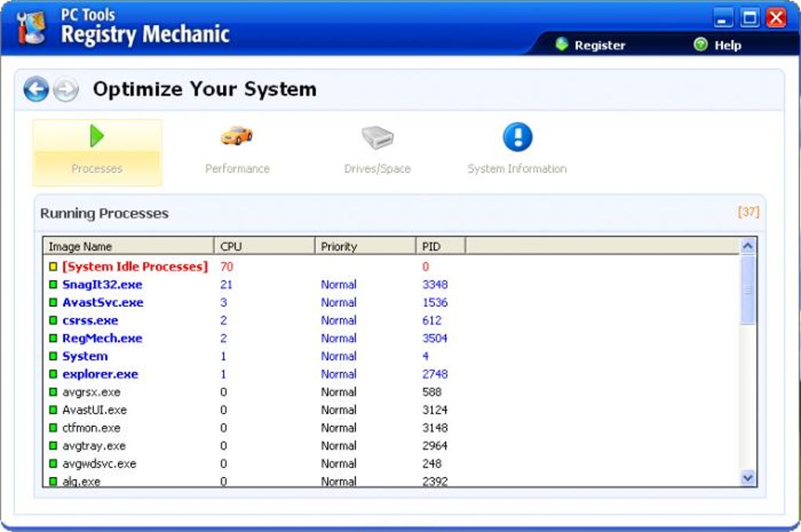Select the explorer.exe process
Screen dimensions: 801x532
coord(391,373)
